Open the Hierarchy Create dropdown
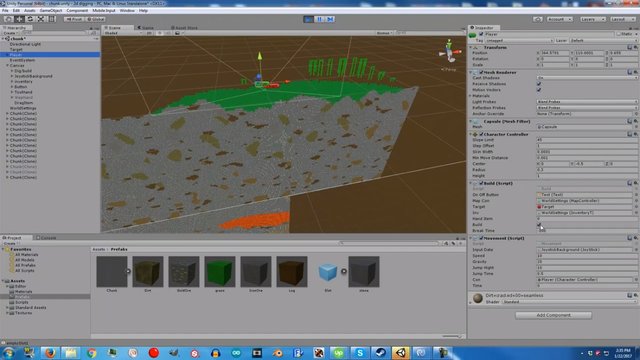Image resolution: width=640 pixels, height=360 pixels. click(10, 33)
